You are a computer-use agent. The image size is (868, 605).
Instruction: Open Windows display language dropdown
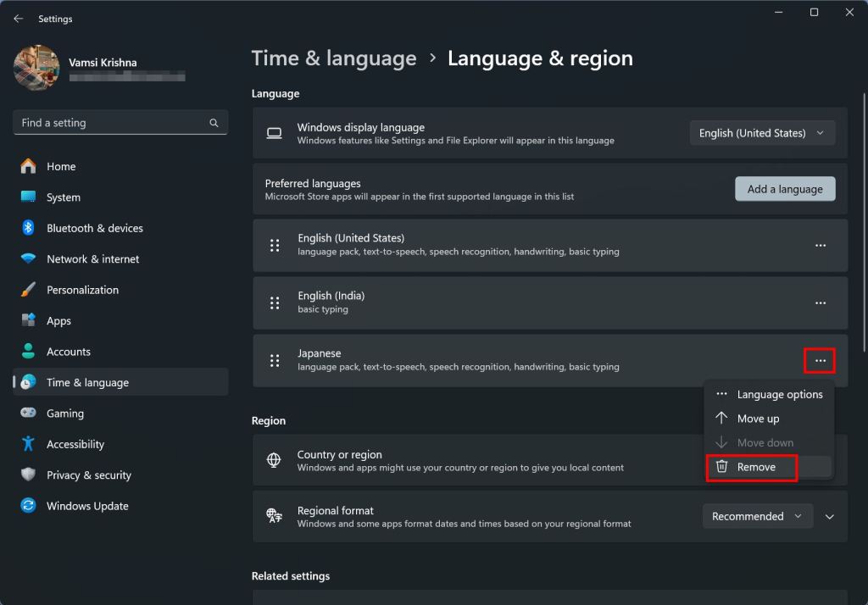(762, 133)
